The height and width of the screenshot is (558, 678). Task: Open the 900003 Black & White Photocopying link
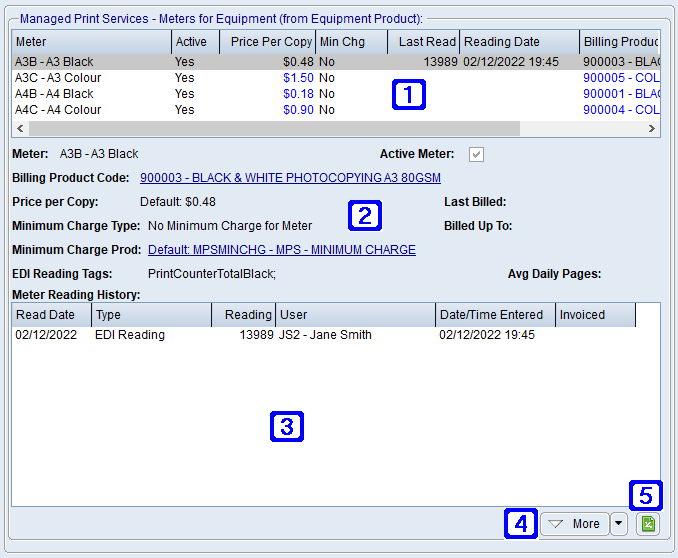click(290, 177)
